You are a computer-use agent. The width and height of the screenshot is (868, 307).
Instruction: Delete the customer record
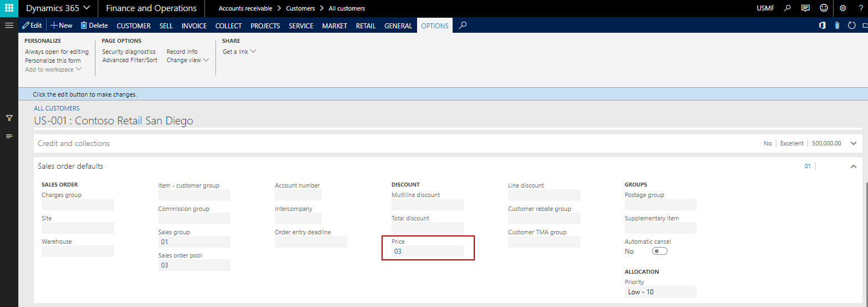coord(94,26)
